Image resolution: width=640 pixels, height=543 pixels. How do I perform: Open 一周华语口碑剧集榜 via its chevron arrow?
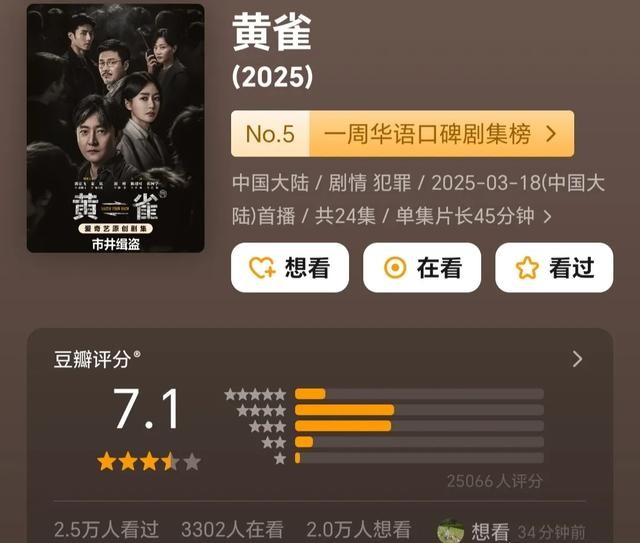tap(551, 134)
